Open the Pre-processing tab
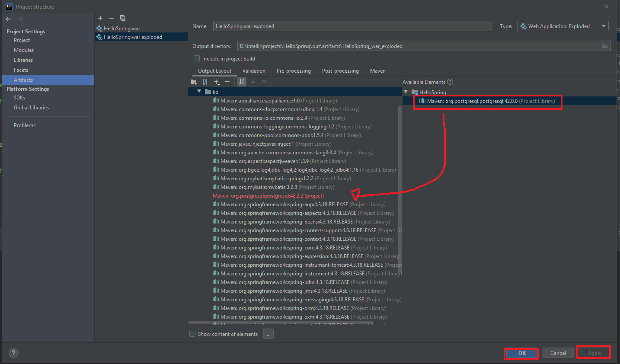The image size is (620, 364). (x=294, y=71)
